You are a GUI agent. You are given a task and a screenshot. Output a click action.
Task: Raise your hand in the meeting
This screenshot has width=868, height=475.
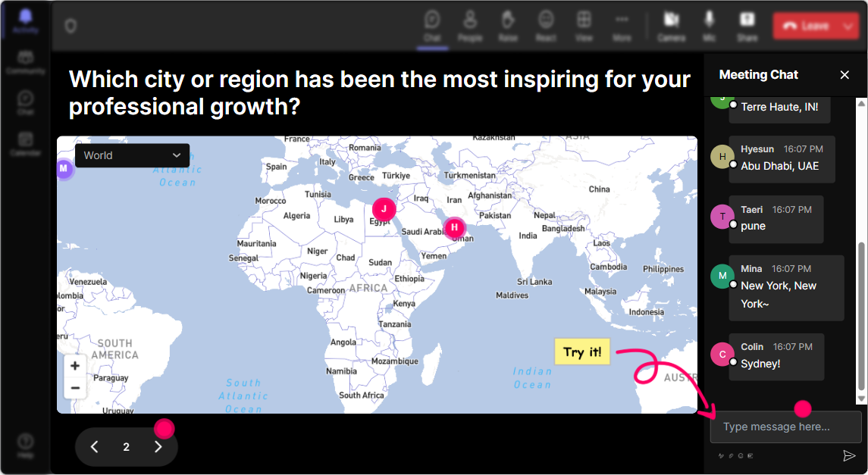point(508,26)
